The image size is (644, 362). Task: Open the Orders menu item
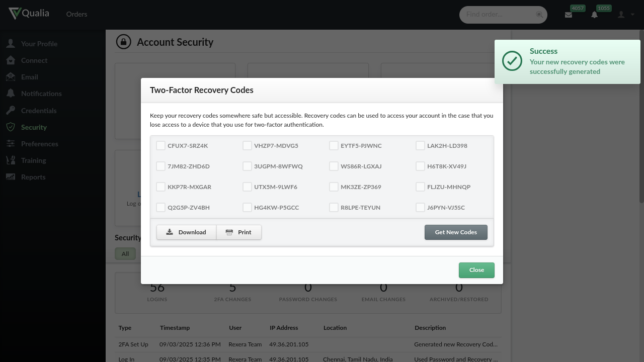tap(76, 15)
